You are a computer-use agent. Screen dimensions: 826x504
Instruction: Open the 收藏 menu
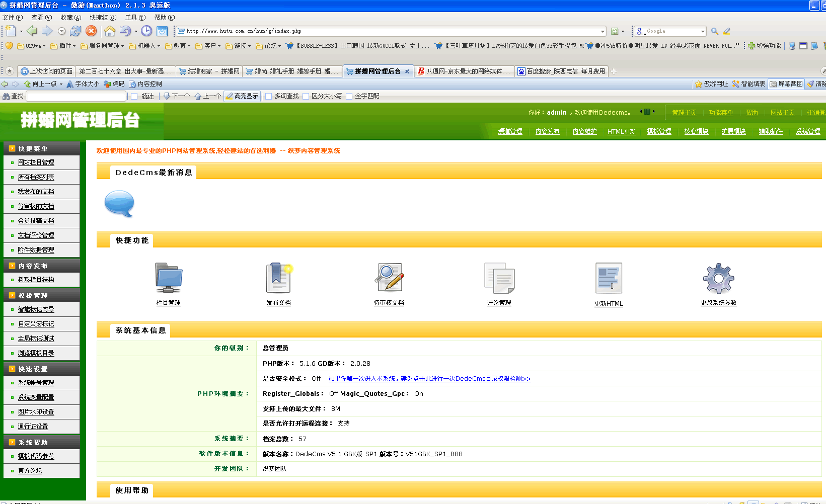click(70, 18)
